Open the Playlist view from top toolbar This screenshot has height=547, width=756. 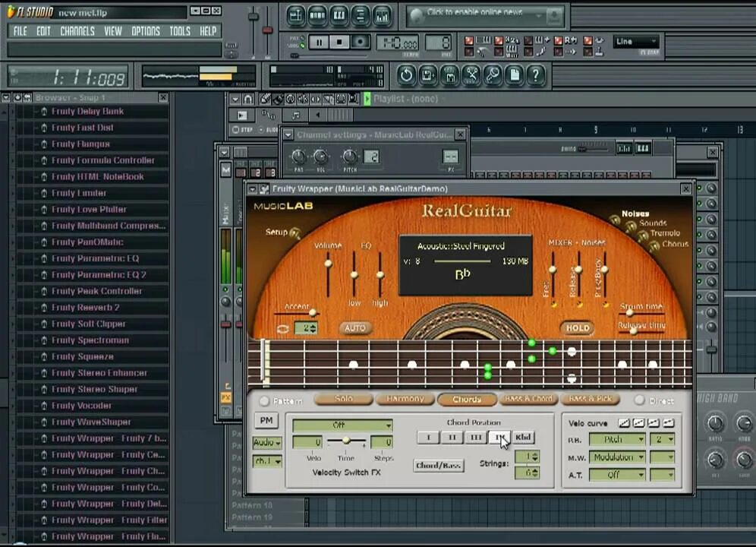(x=295, y=15)
